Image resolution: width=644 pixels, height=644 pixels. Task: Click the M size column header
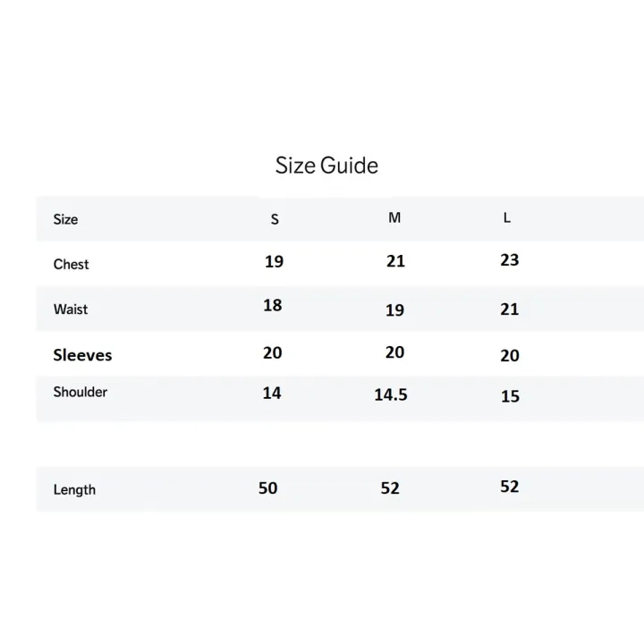(x=394, y=218)
